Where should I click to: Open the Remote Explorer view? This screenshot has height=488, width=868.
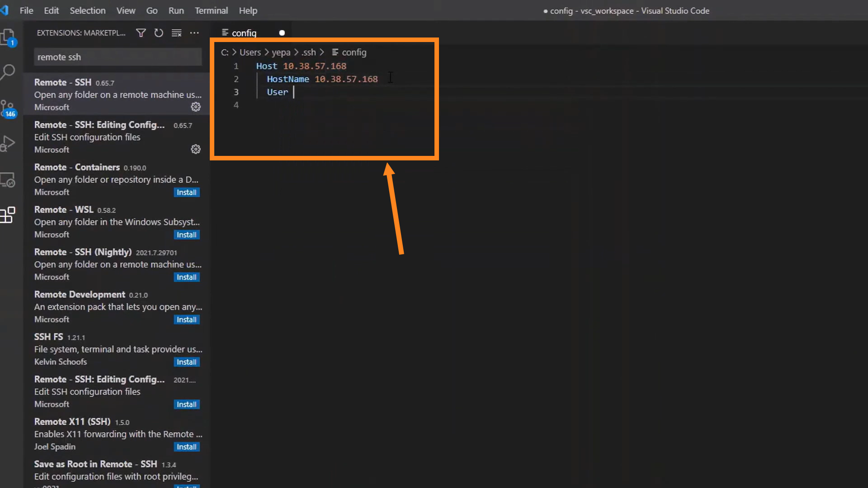(x=8, y=180)
